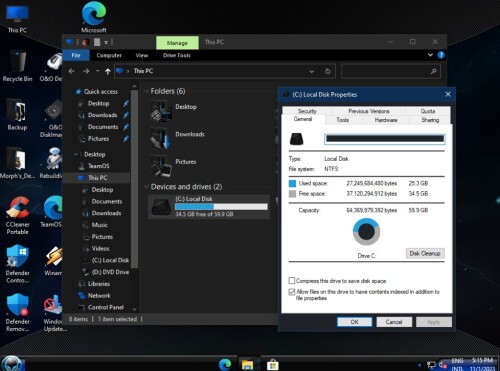The height and width of the screenshot is (371, 500).
Task: Open File Explorer from the taskbar
Action: (248, 364)
